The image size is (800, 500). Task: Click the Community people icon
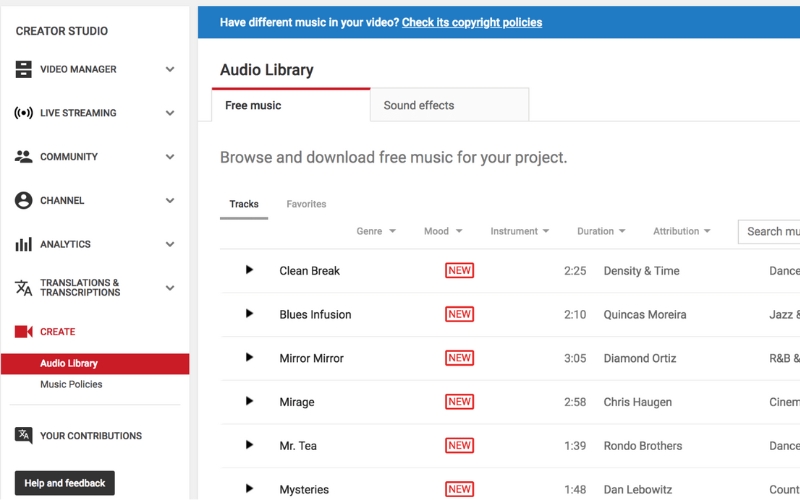tap(23, 157)
